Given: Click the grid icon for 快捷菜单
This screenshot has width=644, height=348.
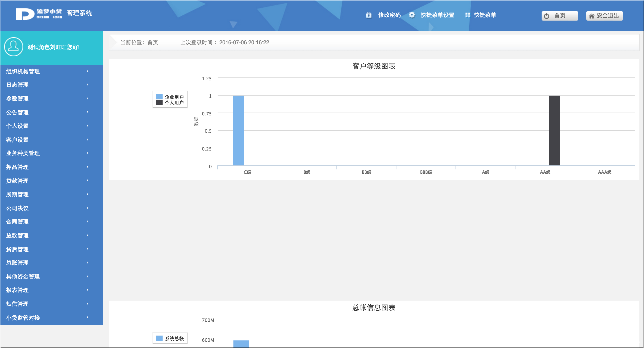Looking at the screenshot, I should click(468, 15).
